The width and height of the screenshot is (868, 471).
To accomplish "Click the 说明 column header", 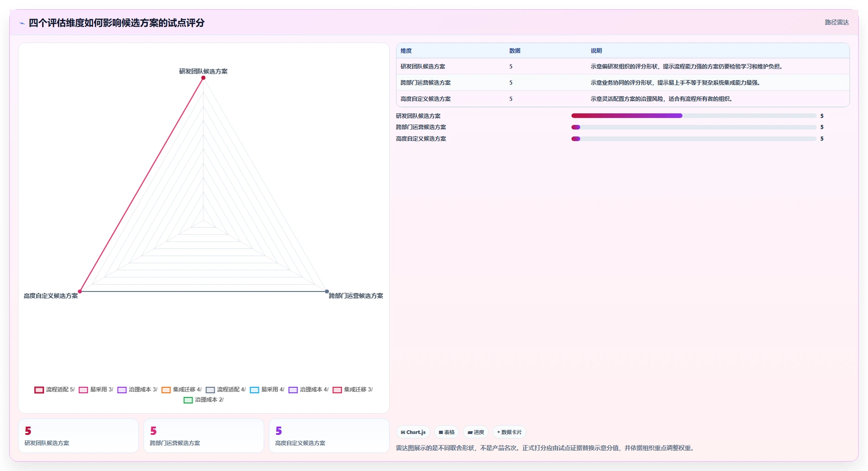I will coord(596,51).
